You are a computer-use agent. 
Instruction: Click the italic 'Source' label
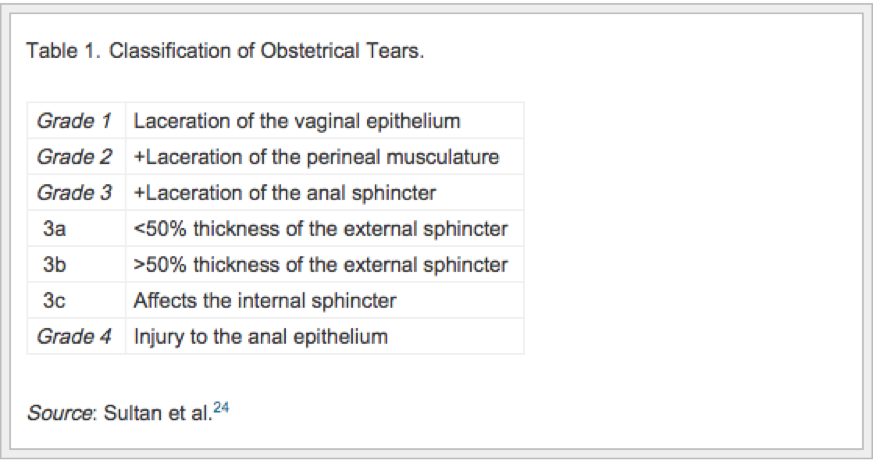tap(61, 413)
